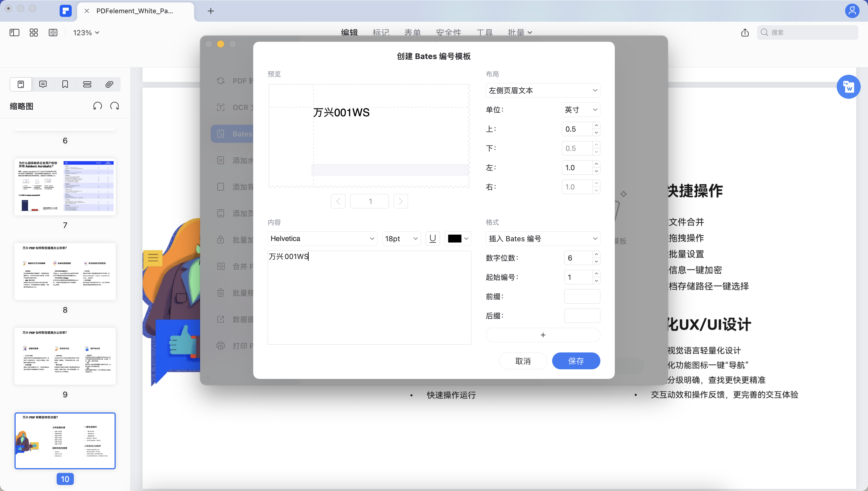Open the 表单 tab

pyautogui.click(x=412, y=32)
